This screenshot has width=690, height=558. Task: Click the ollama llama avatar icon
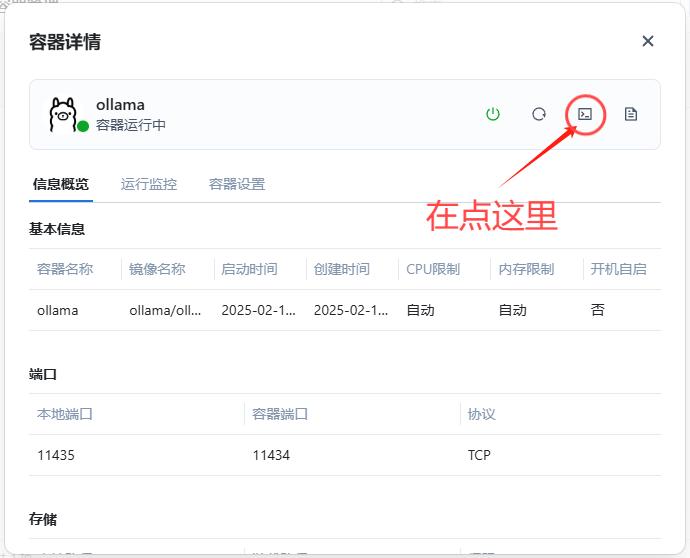63,113
